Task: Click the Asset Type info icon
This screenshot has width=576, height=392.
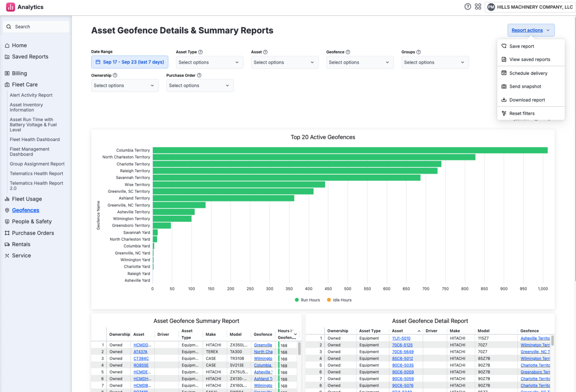Action: click(x=200, y=52)
